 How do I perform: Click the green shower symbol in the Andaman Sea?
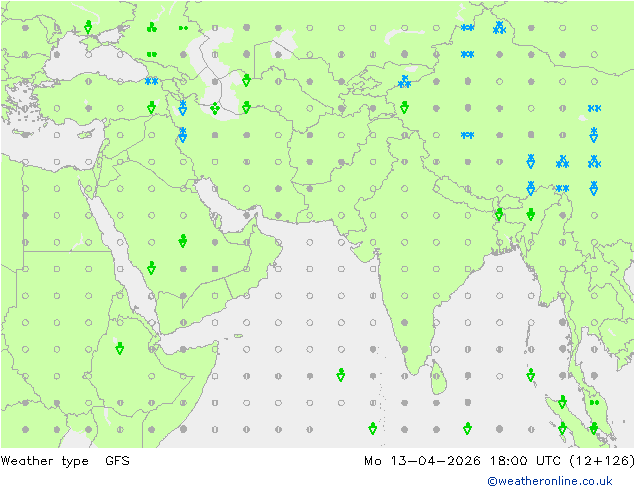tap(530, 375)
